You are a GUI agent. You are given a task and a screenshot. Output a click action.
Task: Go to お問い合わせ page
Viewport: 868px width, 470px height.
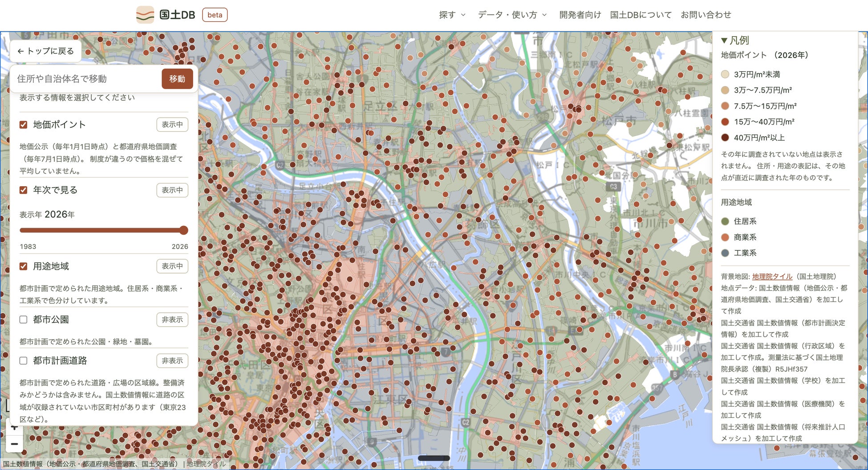click(706, 15)
